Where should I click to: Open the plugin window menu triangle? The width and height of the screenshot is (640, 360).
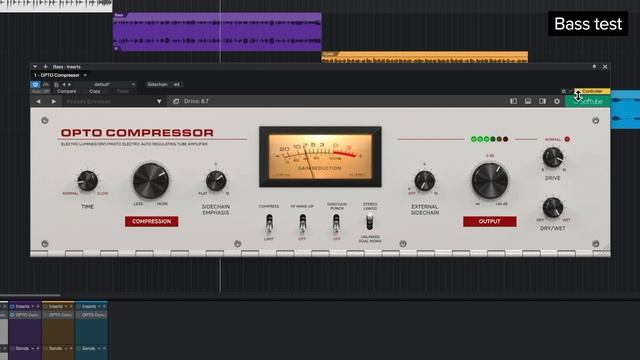(35, 67)
